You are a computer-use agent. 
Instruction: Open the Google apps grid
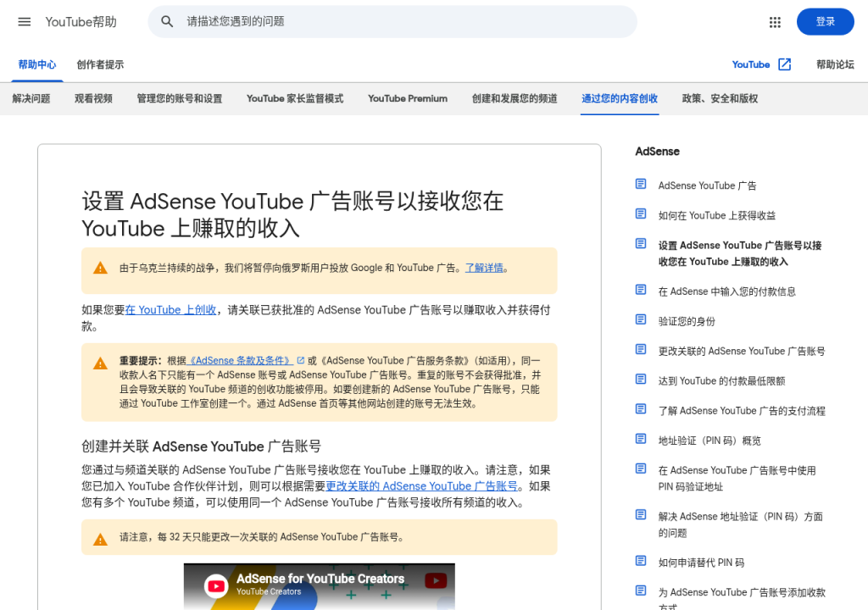point(775,22)
